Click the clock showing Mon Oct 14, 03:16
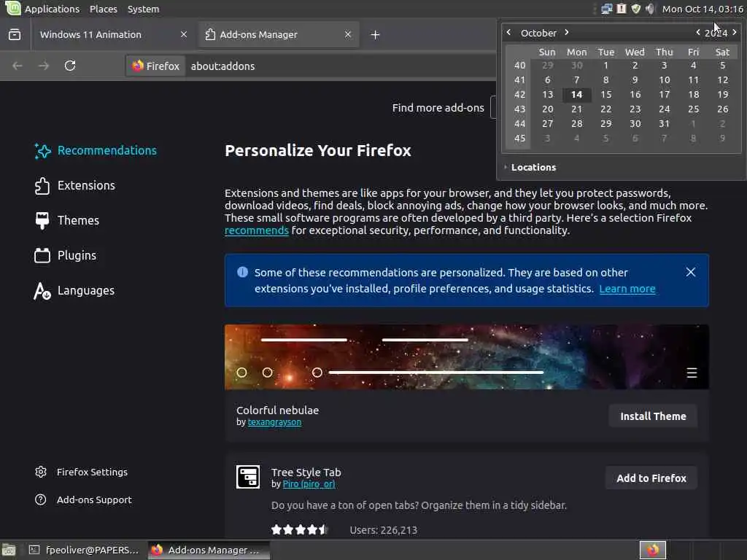The width and height of the screenshot is (747, 560). (703, 9)
